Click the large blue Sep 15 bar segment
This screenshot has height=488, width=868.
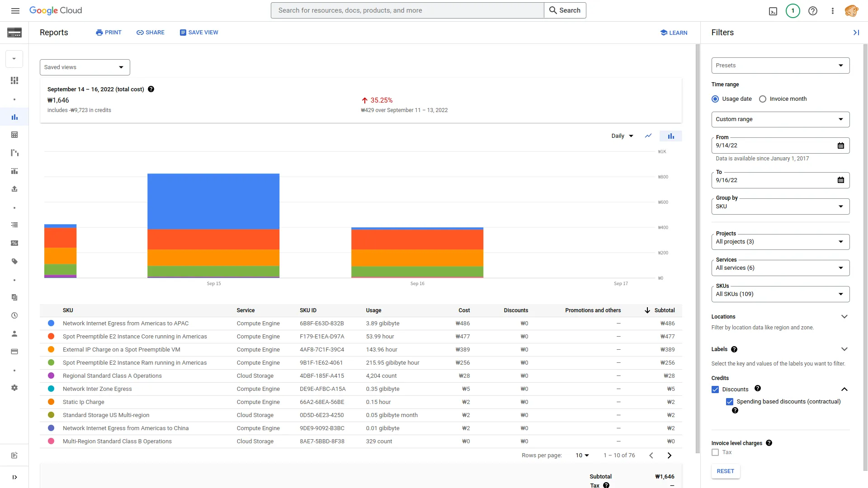[x=213, y=202]
